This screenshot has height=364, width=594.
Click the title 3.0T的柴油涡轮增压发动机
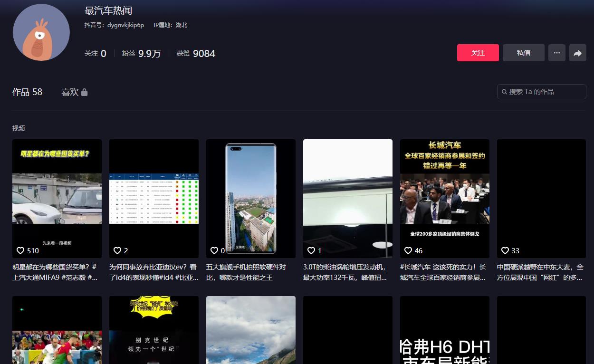click(345, 272)
